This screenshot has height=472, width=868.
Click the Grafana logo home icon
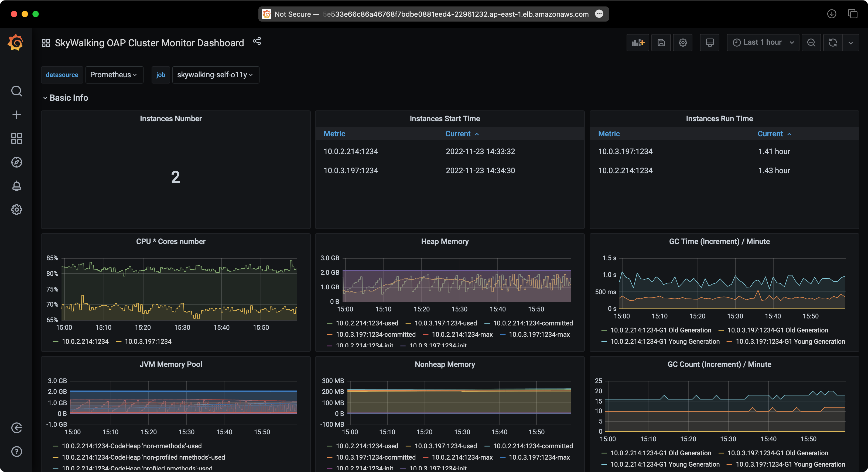coord(15,43)
